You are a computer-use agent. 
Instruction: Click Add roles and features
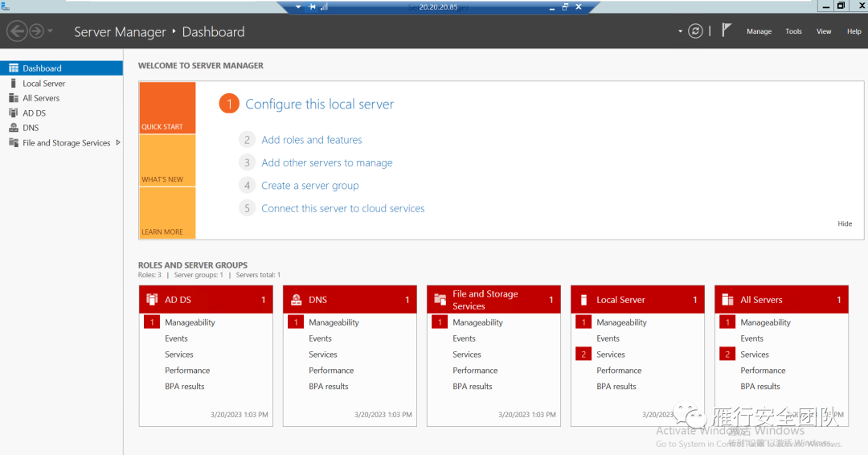(x=312, y=140)
